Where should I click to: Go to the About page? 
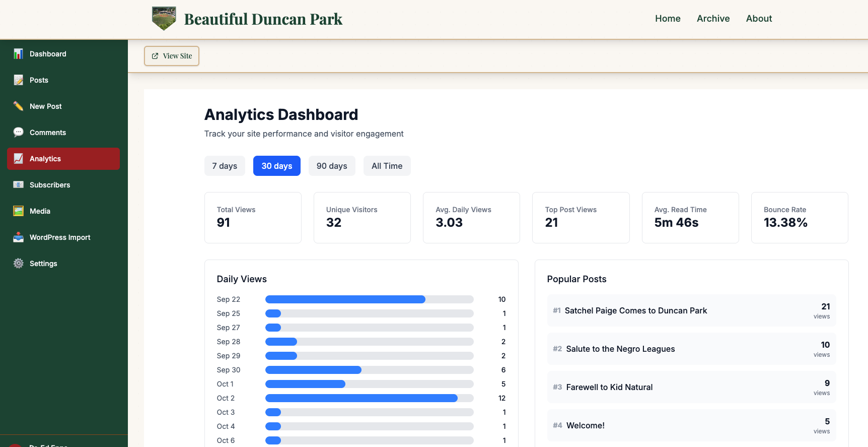759,19
